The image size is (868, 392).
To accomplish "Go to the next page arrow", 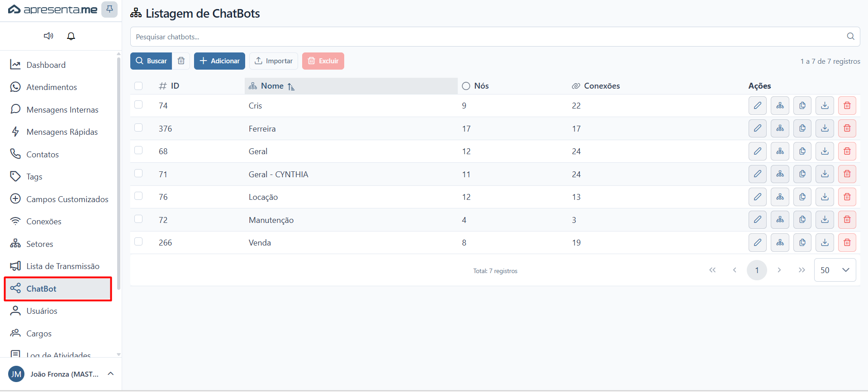I will tap(779, 270).
